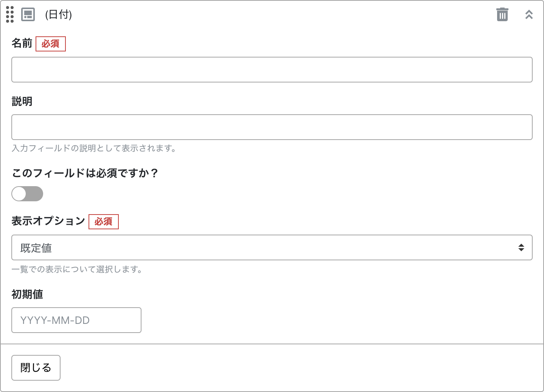The image size is (544, 392).
Task: Focus the 初期値 YYYY-MM-DD date input
Action: point(76,320)
